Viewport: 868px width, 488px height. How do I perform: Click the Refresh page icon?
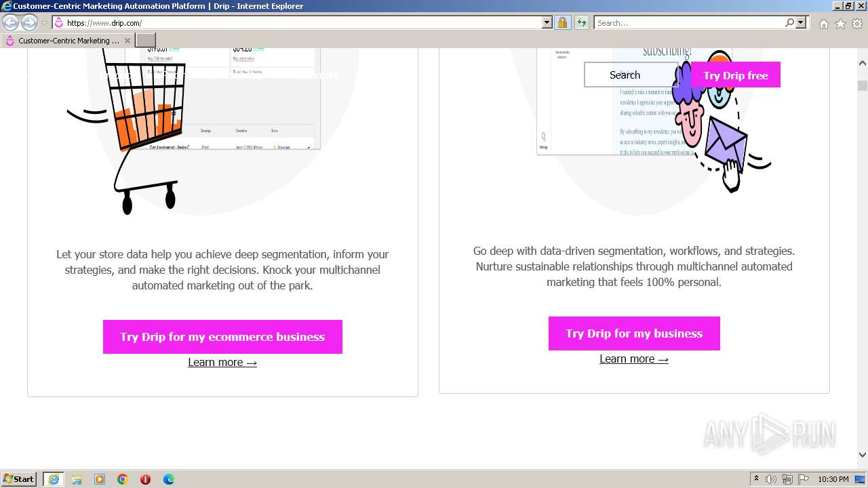point(581,23)
